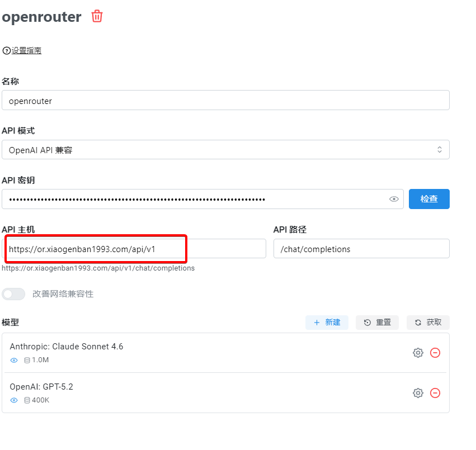Open settings gear for Claude Sonnet 4.6
476x450 pixels.
tap(418, 353)
